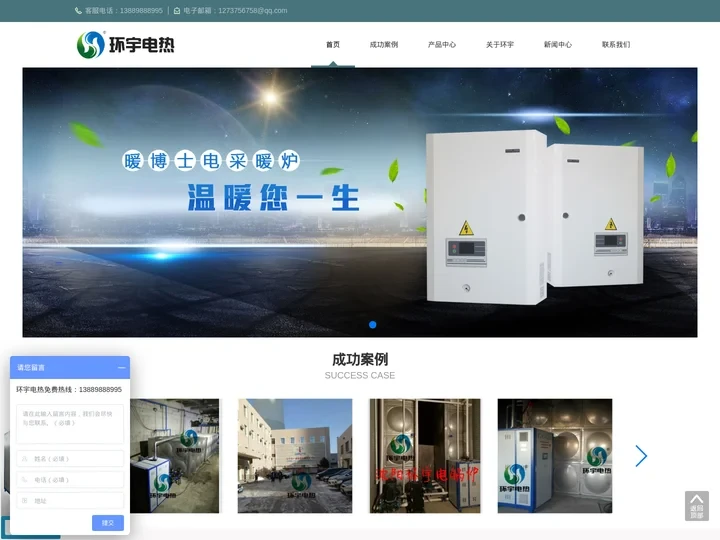Click the email address 1273756758@qq.com
The image size is (720, 540).
pyautogui.click(x=253, y=11)
